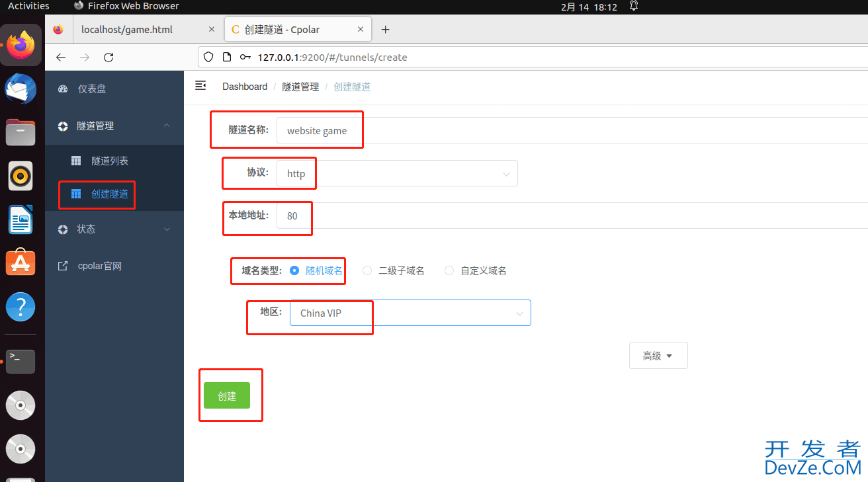Viewport: 868px width, 482px height.
Task: Collapse the 隧道管理 sidebar menu
Action: 114,126
